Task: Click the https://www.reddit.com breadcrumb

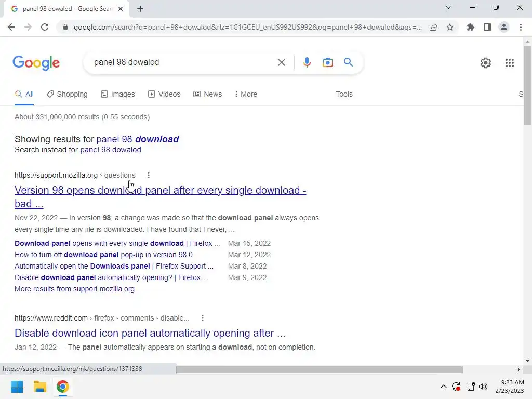Action: click(x=51, y=318)
